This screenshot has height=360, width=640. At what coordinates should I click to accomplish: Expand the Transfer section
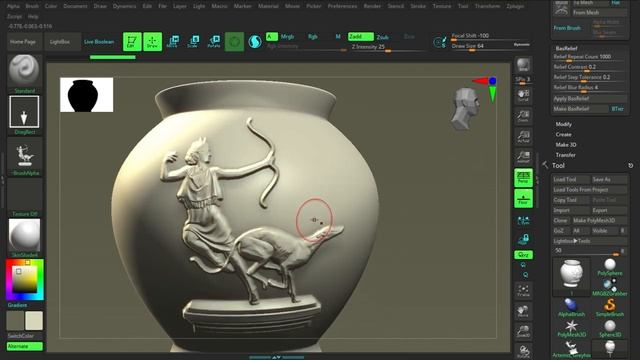coord(565,155)
